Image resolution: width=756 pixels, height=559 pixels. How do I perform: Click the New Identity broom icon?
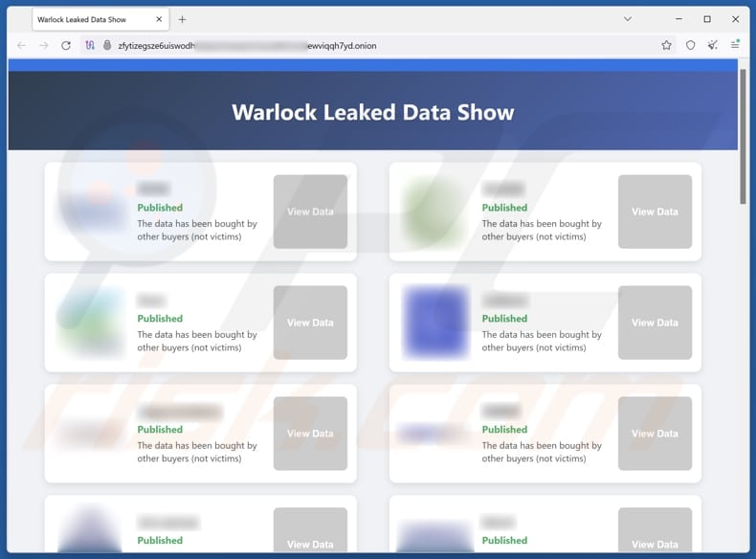click(x=713, y=45)
